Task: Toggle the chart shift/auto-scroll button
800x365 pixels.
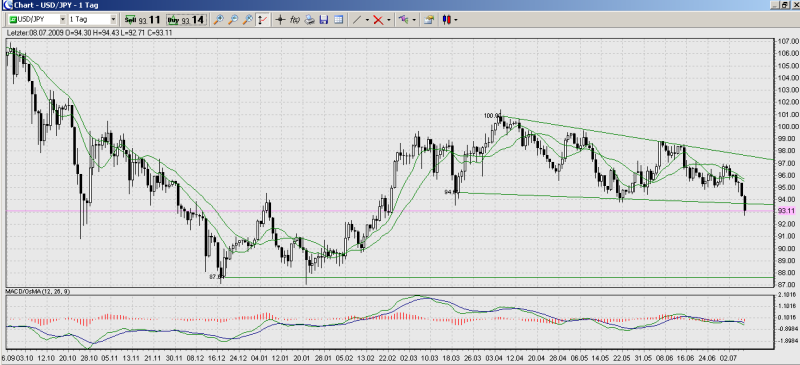Action: 262,20
